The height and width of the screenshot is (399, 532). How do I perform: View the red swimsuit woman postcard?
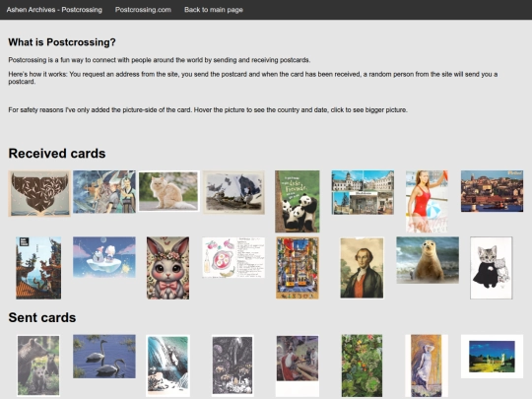tap(427, 201)
